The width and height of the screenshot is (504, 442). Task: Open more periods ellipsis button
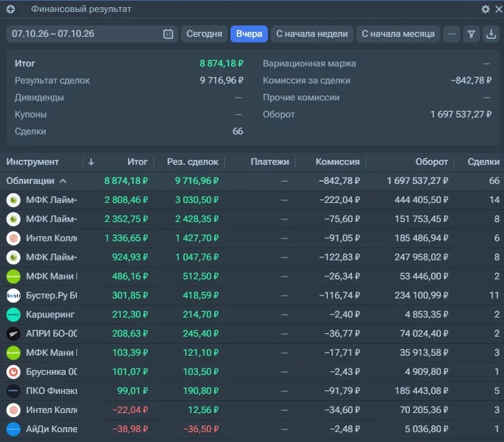(x=452, y=34)
